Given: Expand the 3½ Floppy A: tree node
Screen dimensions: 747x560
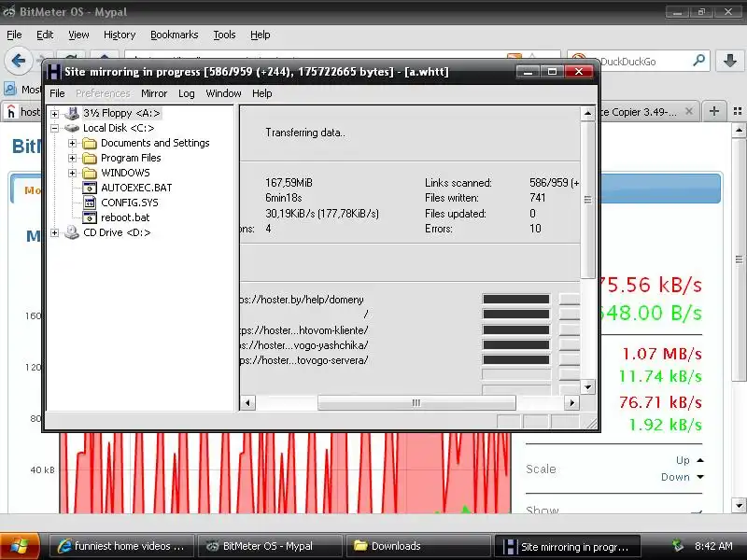Looking at the screenshot, I should click(55, 113).
